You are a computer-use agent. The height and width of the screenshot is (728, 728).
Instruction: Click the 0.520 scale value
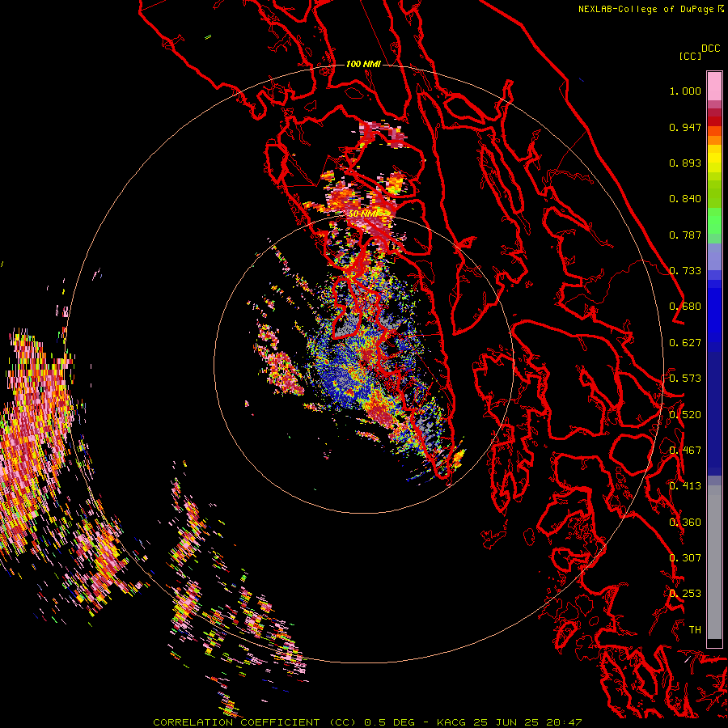685,415
